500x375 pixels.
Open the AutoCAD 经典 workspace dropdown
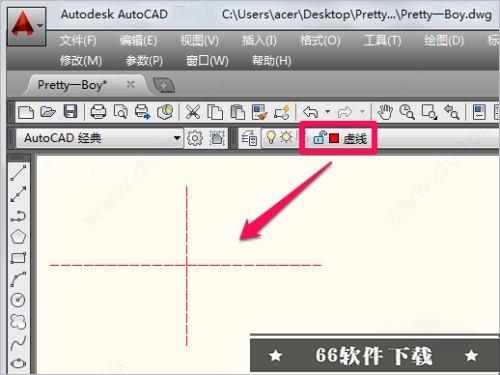click(99, 138)
